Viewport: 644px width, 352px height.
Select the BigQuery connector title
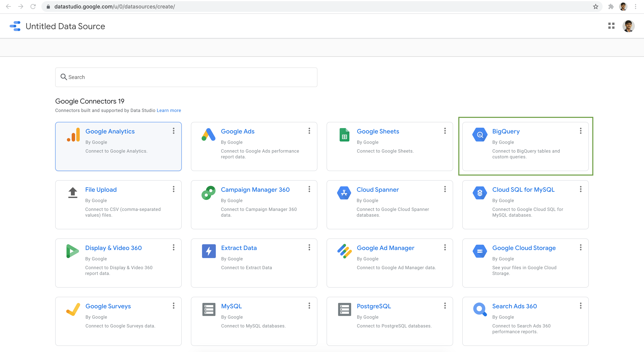506,132
